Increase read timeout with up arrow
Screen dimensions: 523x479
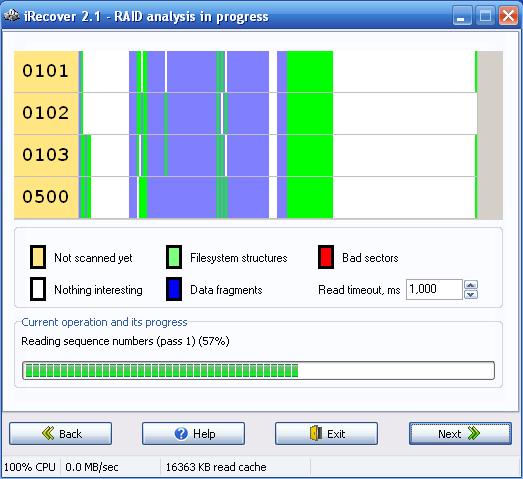point(471,285)
